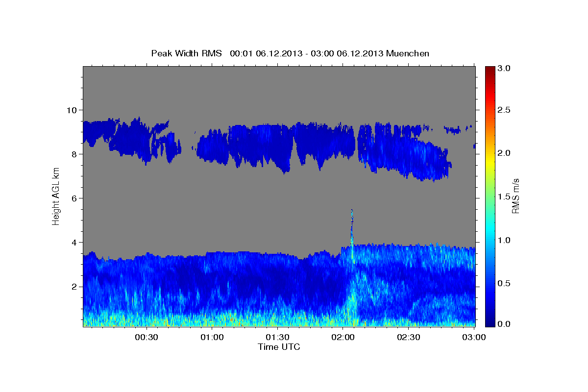Click the "Time UTC" axis label
This screenshot has width=588, height=392.
point(279,347)
